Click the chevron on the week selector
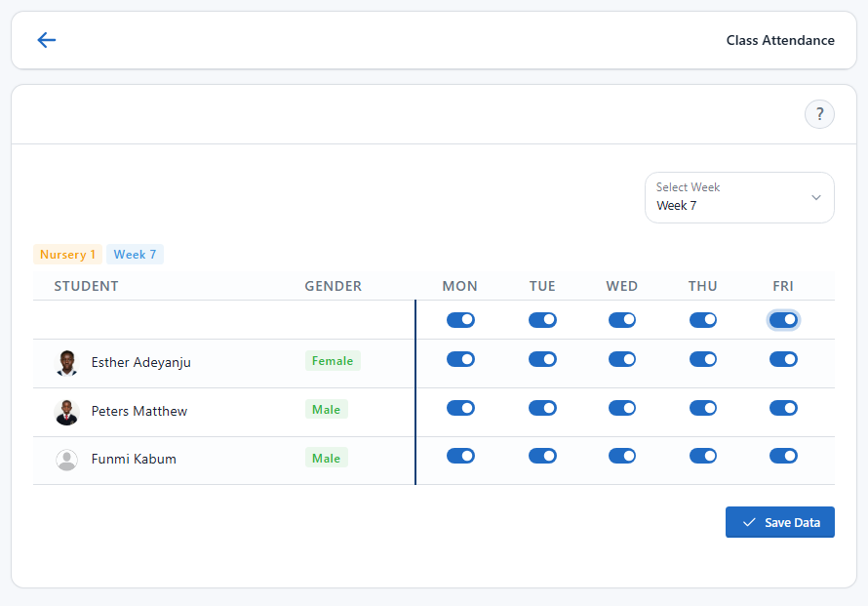The image size is (868, 606). click(815, 196)
